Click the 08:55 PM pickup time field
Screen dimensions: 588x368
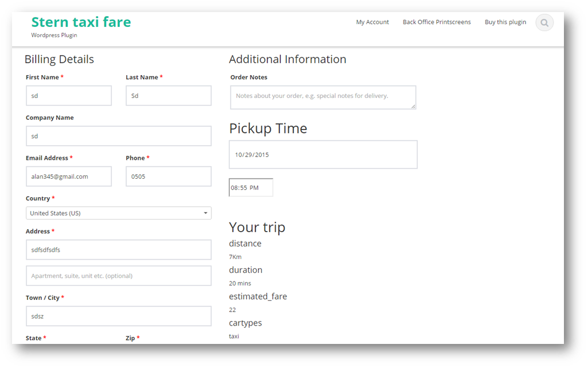point(251,187)
